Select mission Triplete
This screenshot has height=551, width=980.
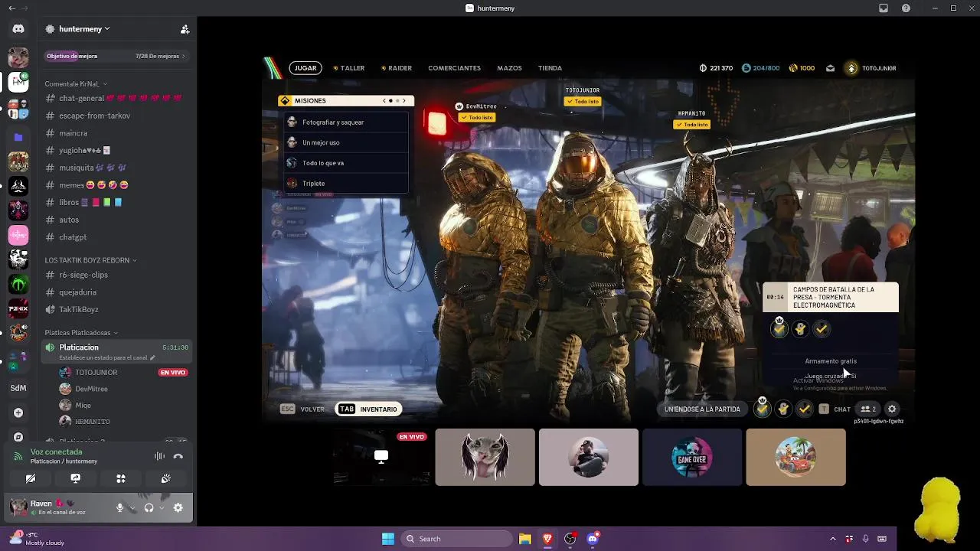tap(346, 184)
